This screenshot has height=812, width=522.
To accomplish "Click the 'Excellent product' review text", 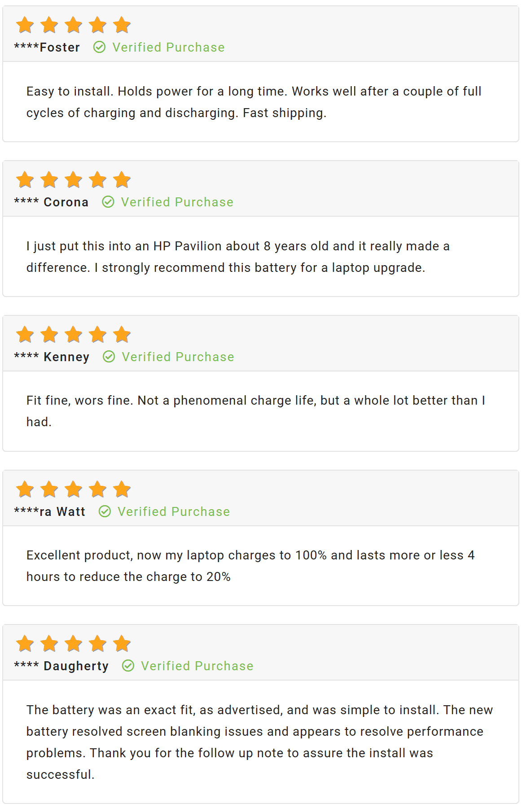I will tap(250, 566).
